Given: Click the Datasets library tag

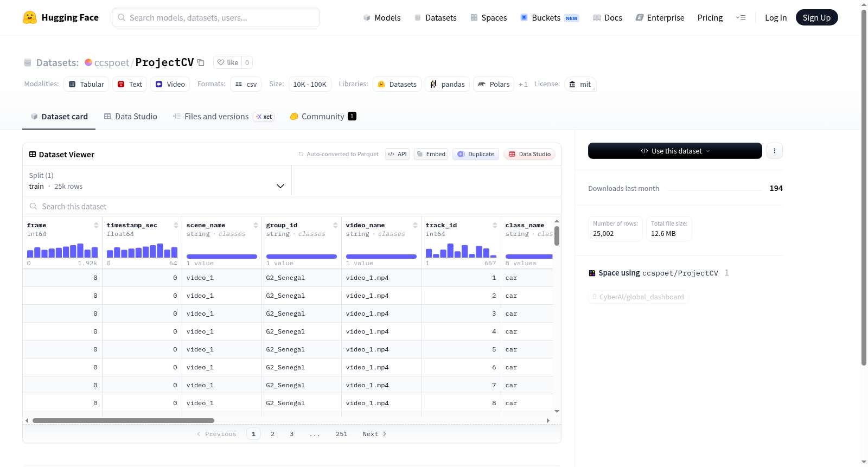Looking at the screenshot, I should click(x=397, y=84).
